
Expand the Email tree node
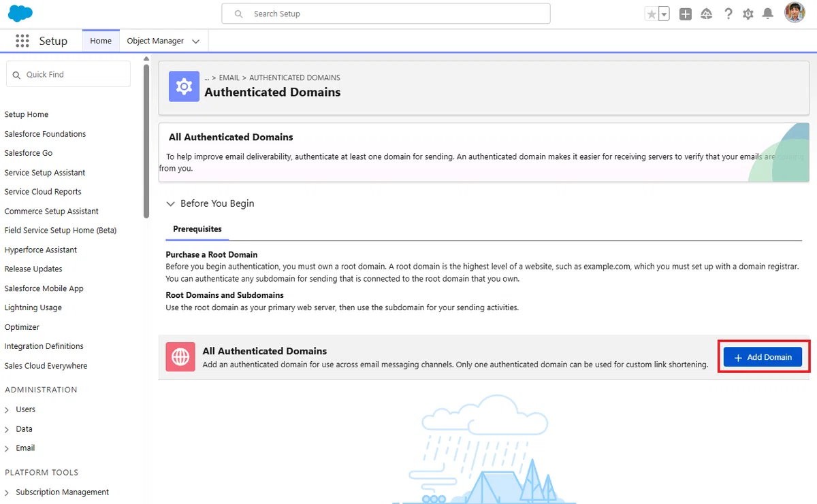7,448
